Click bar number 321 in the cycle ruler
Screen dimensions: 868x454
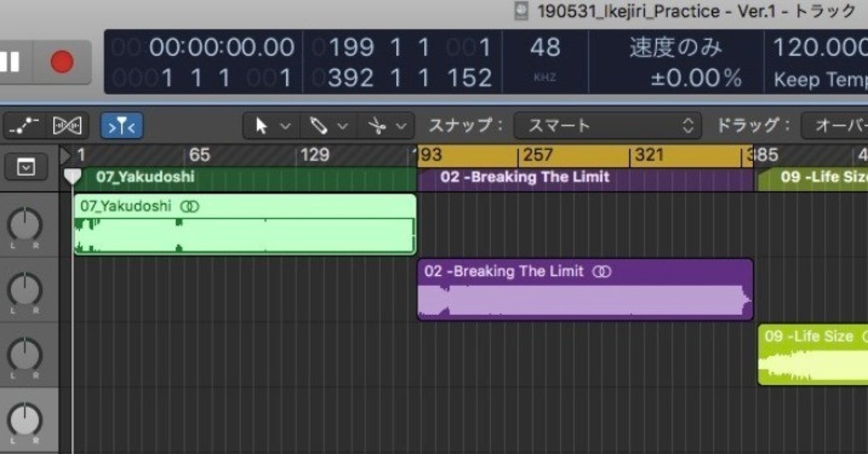tap(649, 155)
